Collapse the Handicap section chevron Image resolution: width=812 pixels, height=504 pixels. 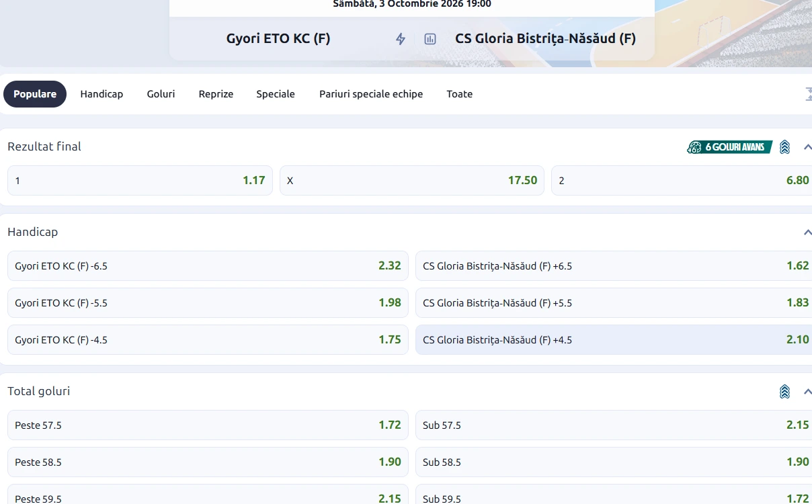(807, 233)
